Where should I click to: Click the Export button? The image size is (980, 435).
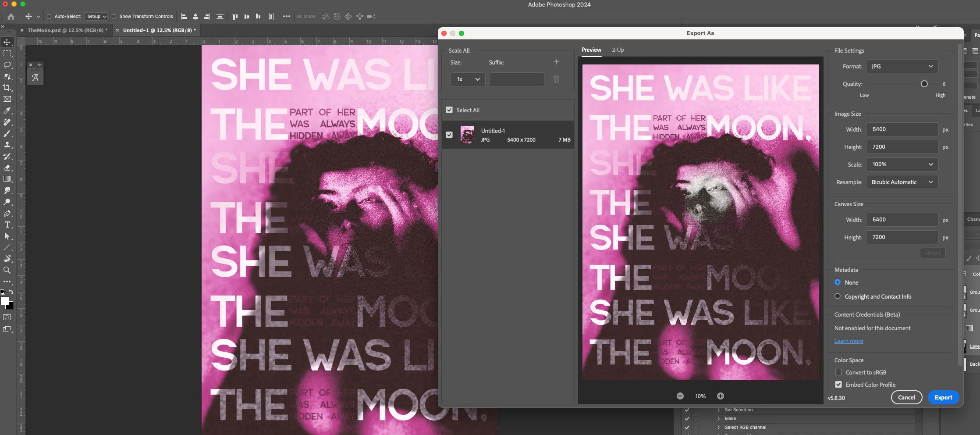(943, 397)
